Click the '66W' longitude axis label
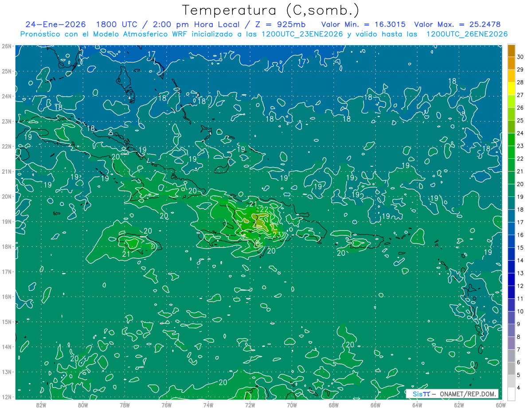 point(376,404)
